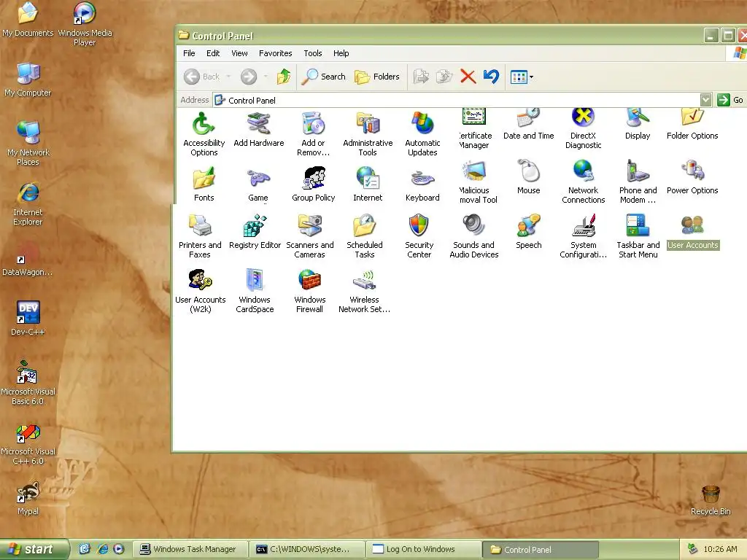This screenshot has width=747, height=560.
Task: Click the Go button
Action: pyautogui.click(x=731, y=100)
